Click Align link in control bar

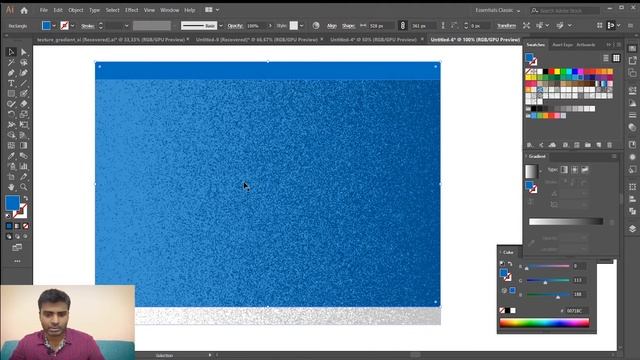pyautogui.click(x=332, y=26)
